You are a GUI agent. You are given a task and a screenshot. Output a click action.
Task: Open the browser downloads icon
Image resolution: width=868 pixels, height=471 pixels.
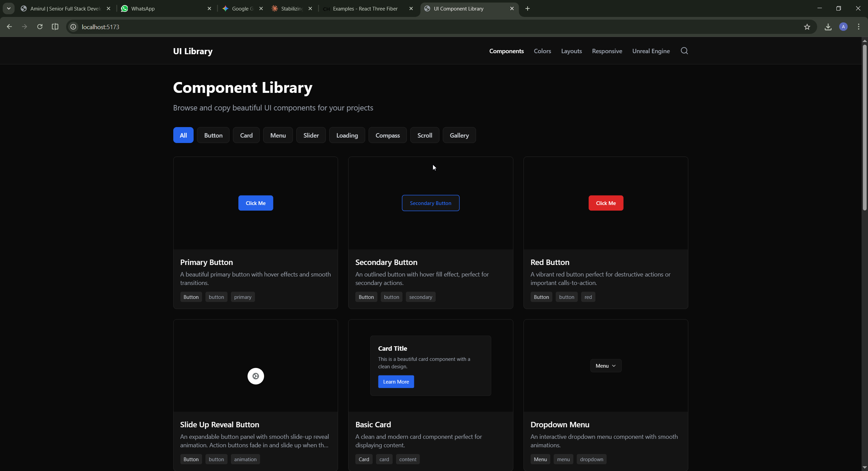(828, 27)
